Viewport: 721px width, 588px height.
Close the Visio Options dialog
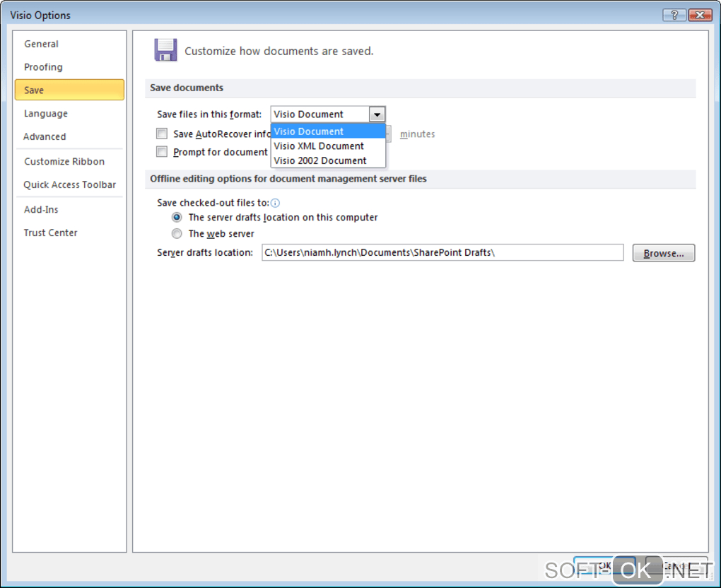700,15
